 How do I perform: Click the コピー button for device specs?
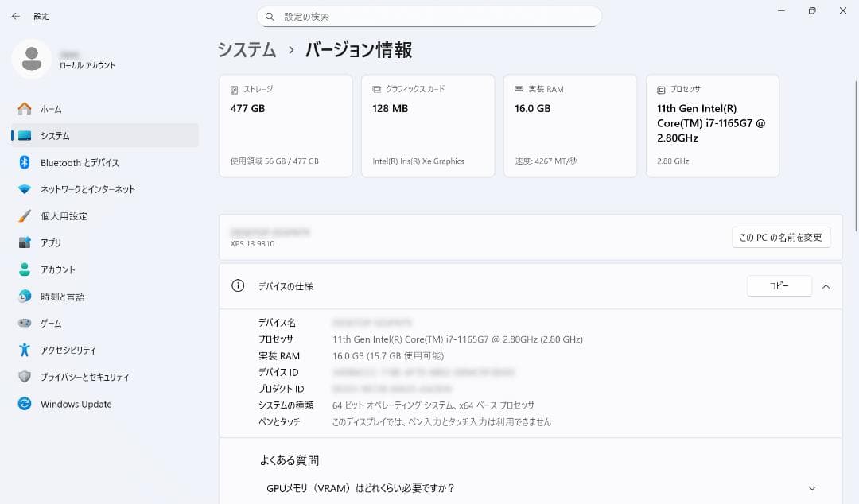[779, 285]
